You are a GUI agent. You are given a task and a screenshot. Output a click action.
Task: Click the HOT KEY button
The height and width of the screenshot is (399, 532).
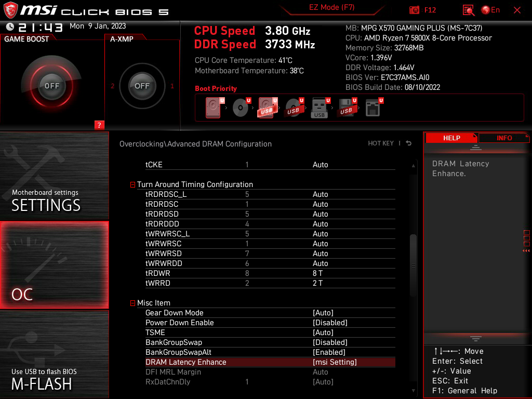381,143
